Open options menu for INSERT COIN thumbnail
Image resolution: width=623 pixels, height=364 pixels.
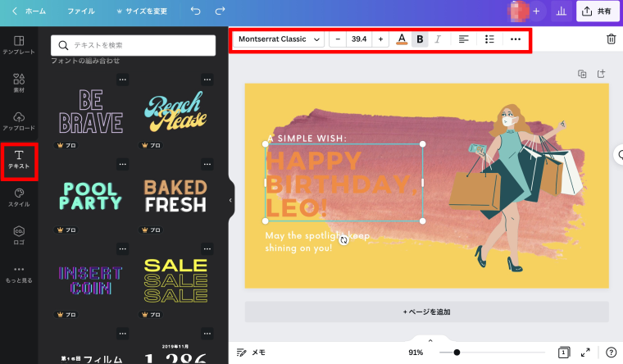(123, 248)
